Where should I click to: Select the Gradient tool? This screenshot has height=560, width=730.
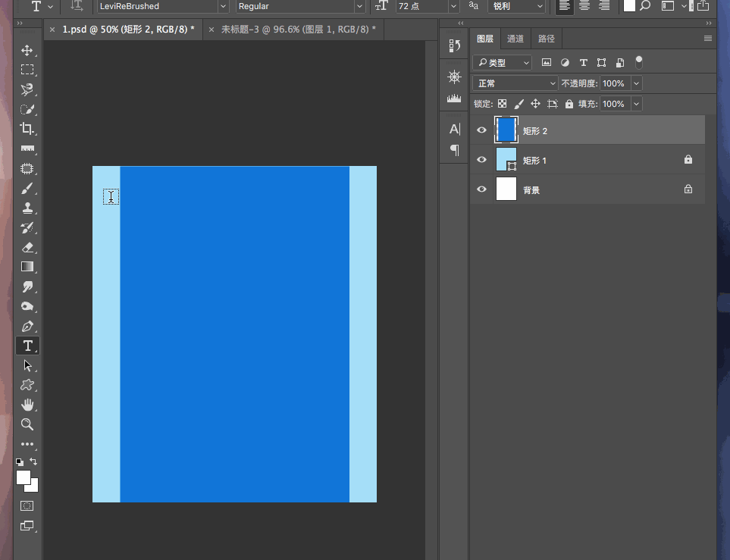coord(27,267)
